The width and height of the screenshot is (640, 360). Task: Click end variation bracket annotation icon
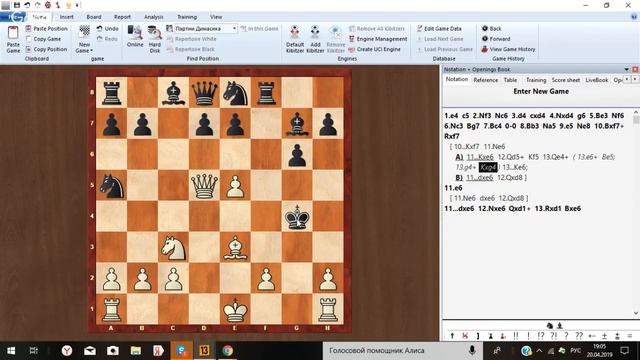click(x=478, y=336)
